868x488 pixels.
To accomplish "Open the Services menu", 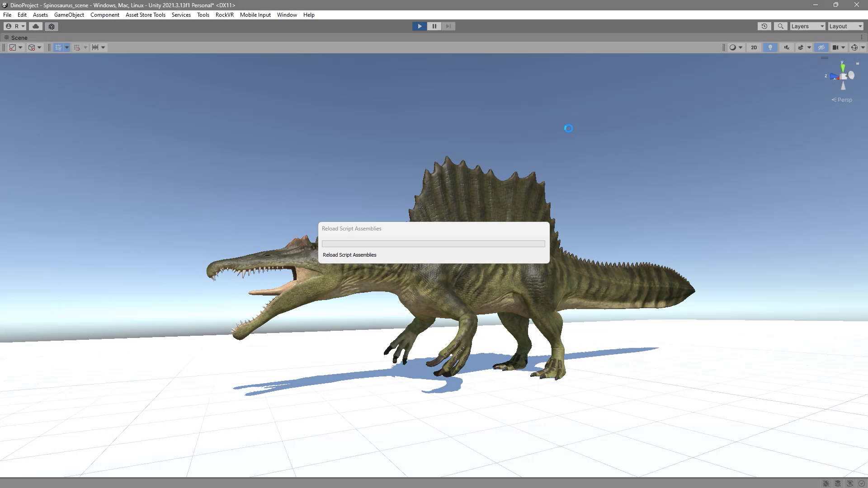I will (x=181, y=15).
